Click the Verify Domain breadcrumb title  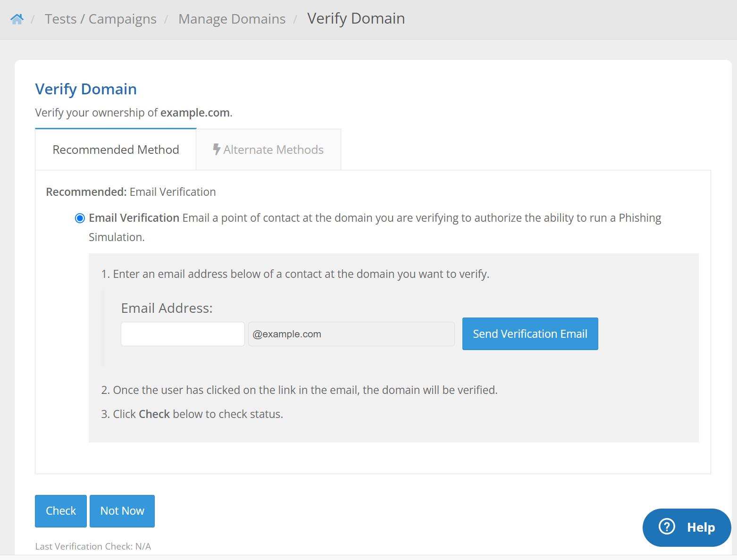[356, 18]
